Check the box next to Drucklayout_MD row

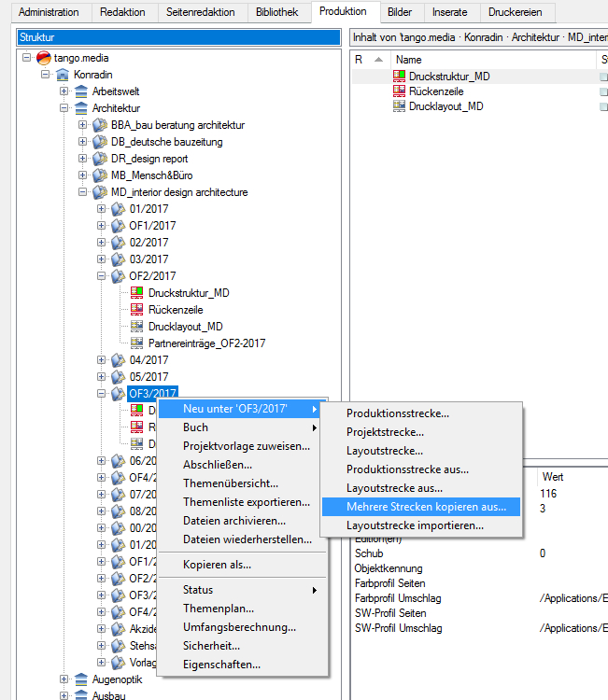(x=603, y=106)
